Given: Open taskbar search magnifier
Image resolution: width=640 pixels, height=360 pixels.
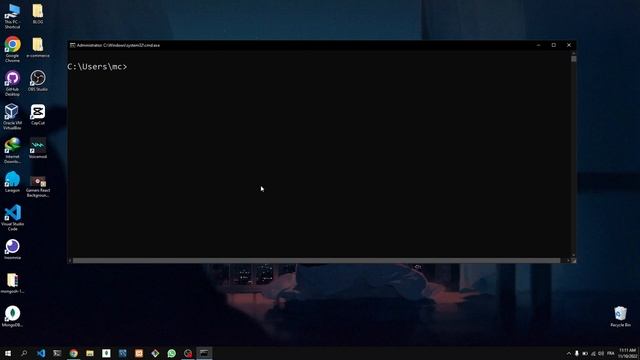Looking at the screenshot, I should click(24, 353).
